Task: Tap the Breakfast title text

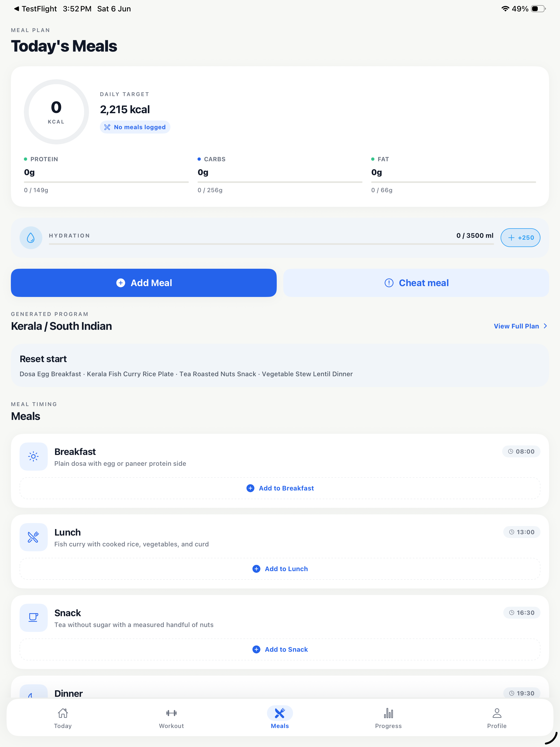Action: 75,452
